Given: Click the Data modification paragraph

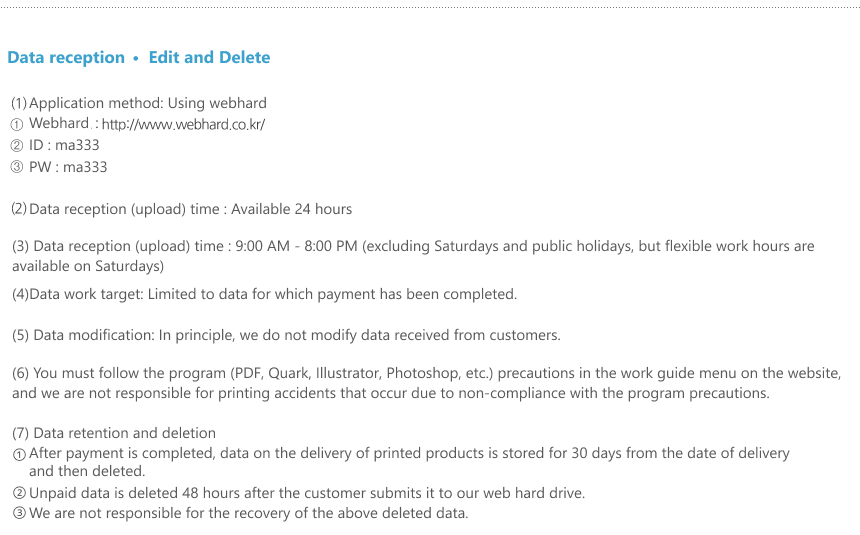Looking at the screenshot, I should click(286, 335).
